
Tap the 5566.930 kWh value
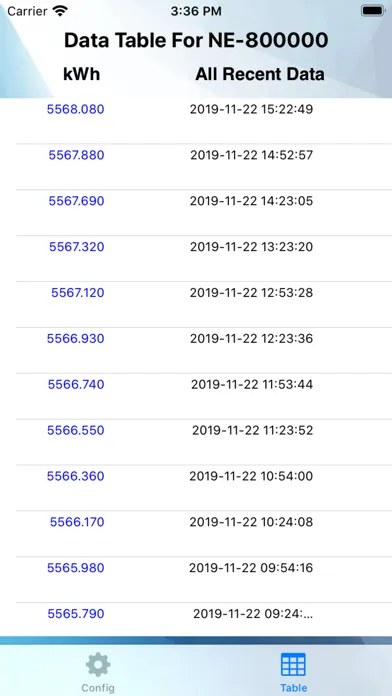75,339
